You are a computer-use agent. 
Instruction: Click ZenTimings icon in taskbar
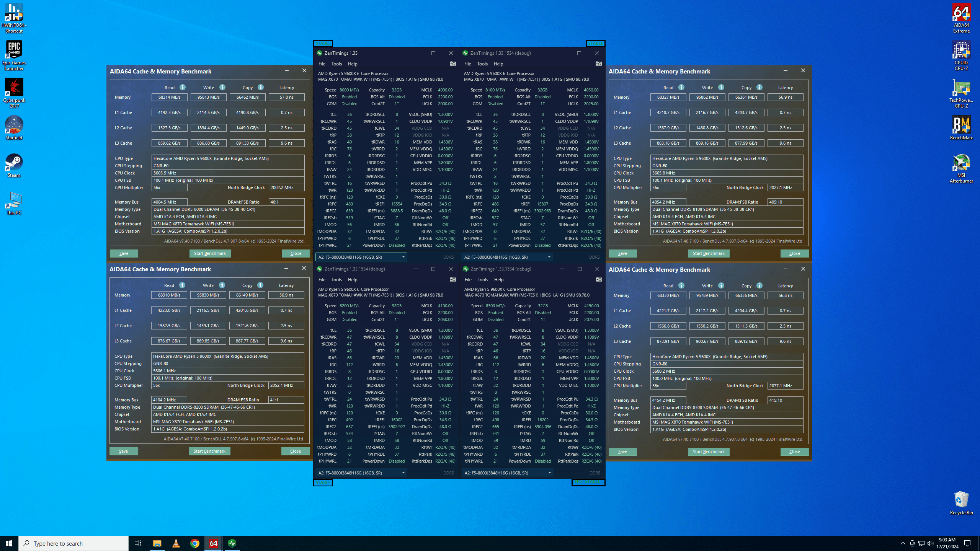pos(232,543)
